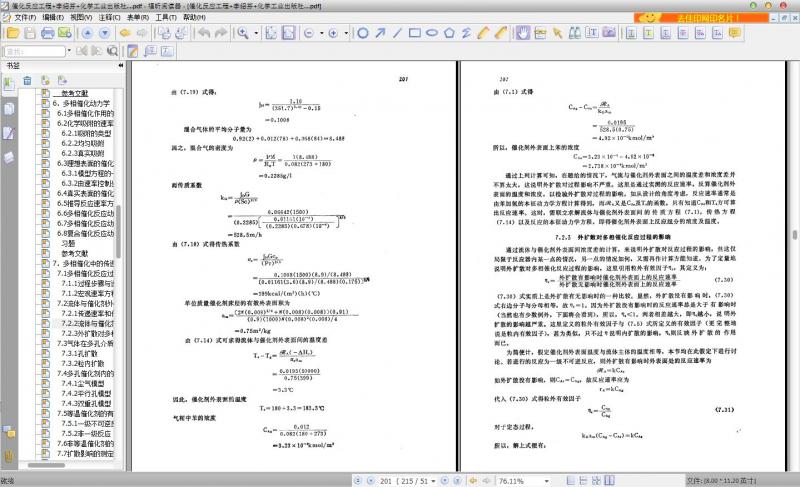The width and height of the screenshot is (800, 487).
Task: Select the Arrow drawing tool
Action: tap(380, 33)
